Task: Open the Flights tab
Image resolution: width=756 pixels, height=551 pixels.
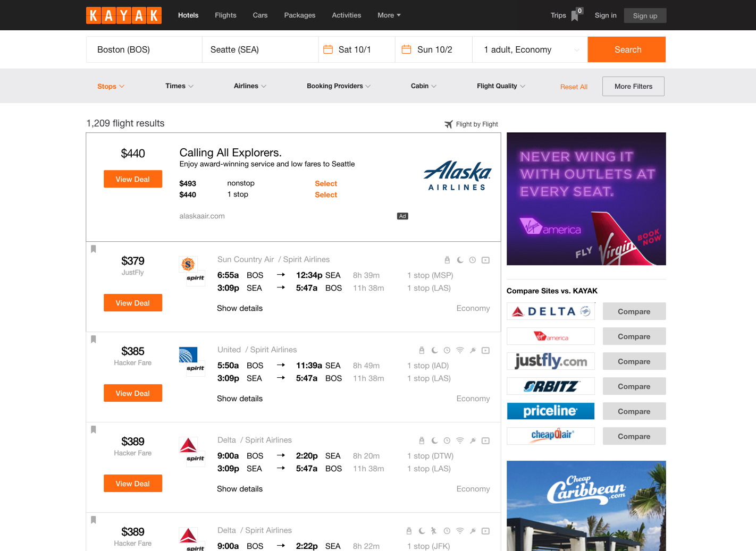Action: coord(225,15)
